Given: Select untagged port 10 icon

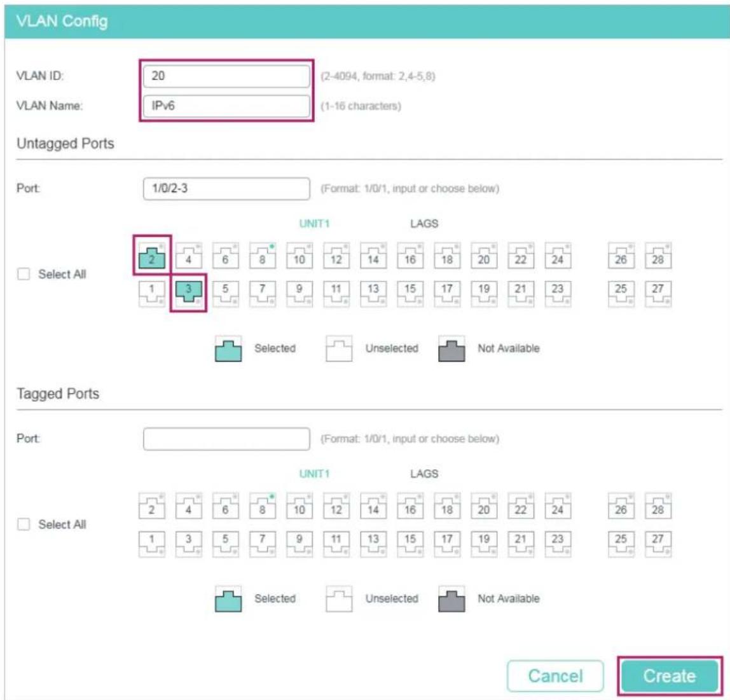Looking at the screenshot, I should [x=300, y=256].
